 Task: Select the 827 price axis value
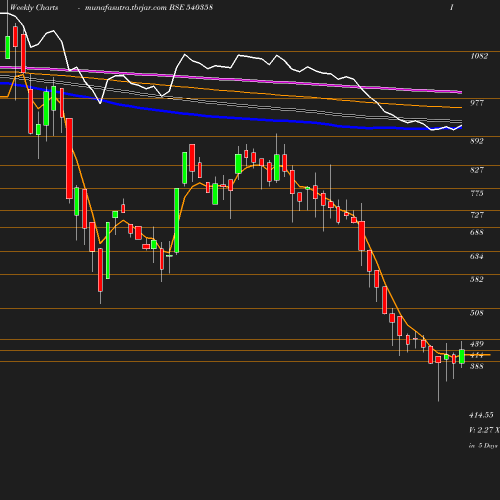(x=477, y=170)
